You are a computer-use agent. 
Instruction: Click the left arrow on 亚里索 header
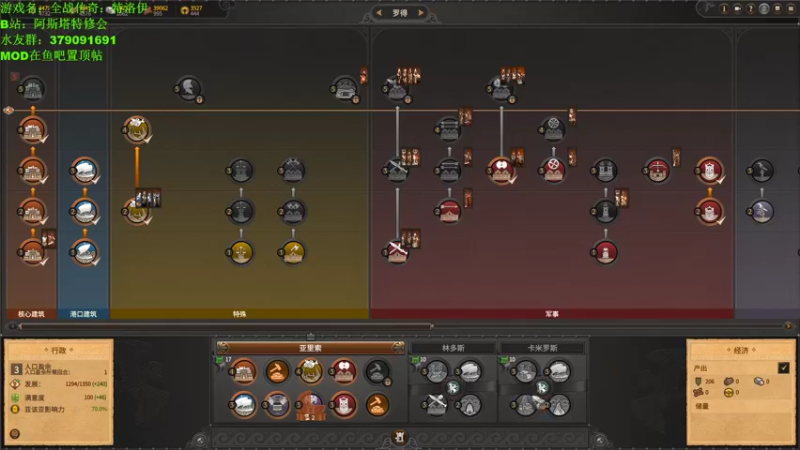222,348
